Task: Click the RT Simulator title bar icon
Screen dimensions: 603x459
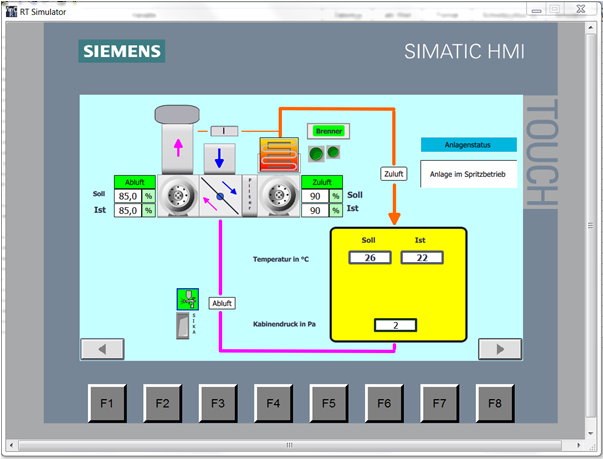Action: click(12, 11)
